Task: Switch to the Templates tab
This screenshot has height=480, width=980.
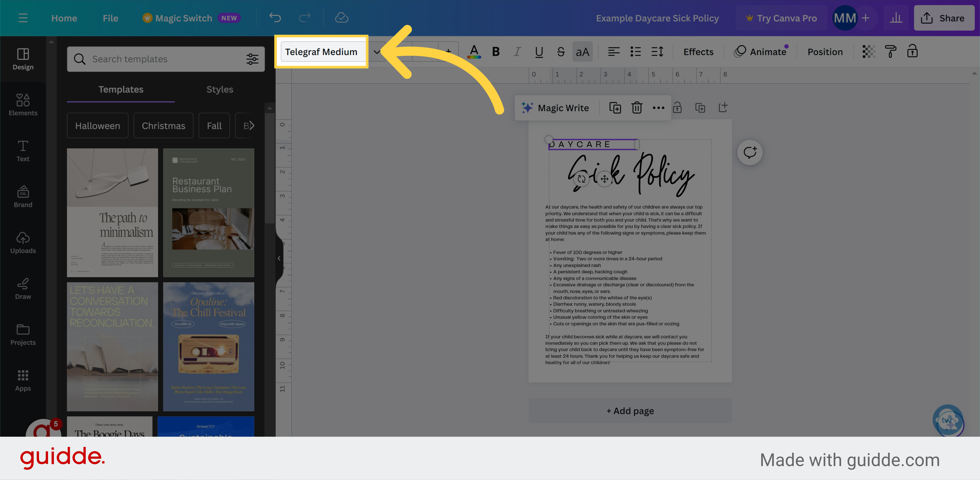Action: click(x=121, y=89)
